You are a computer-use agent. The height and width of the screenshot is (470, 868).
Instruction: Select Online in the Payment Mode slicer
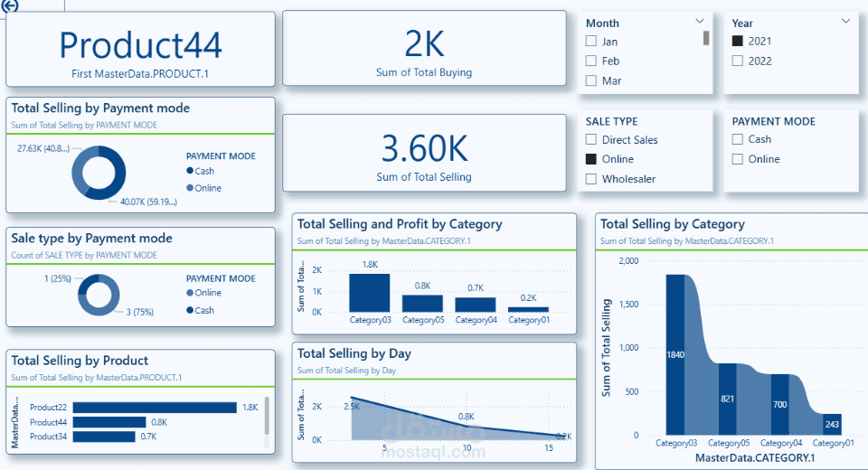738,159
